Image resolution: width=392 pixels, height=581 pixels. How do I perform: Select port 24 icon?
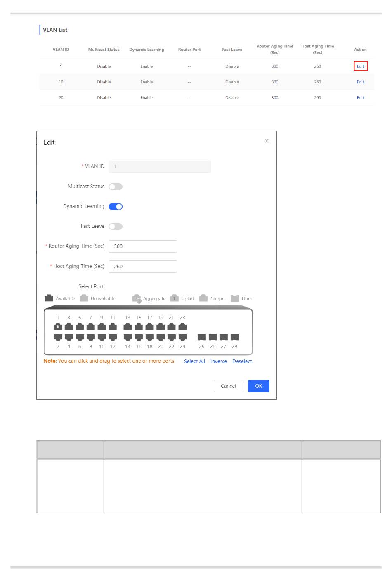pos(182,337)
